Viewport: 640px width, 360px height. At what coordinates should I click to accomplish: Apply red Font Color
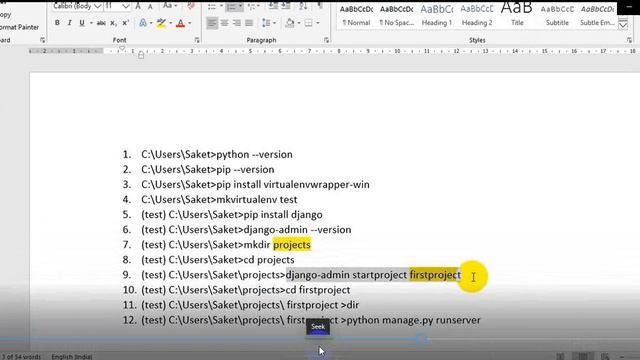click(180, 23)
